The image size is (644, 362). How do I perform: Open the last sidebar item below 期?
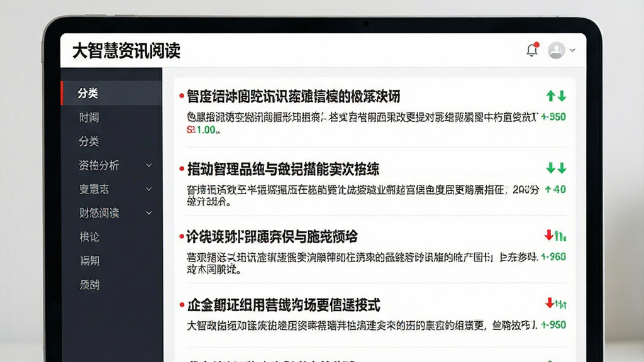[89, 285]
